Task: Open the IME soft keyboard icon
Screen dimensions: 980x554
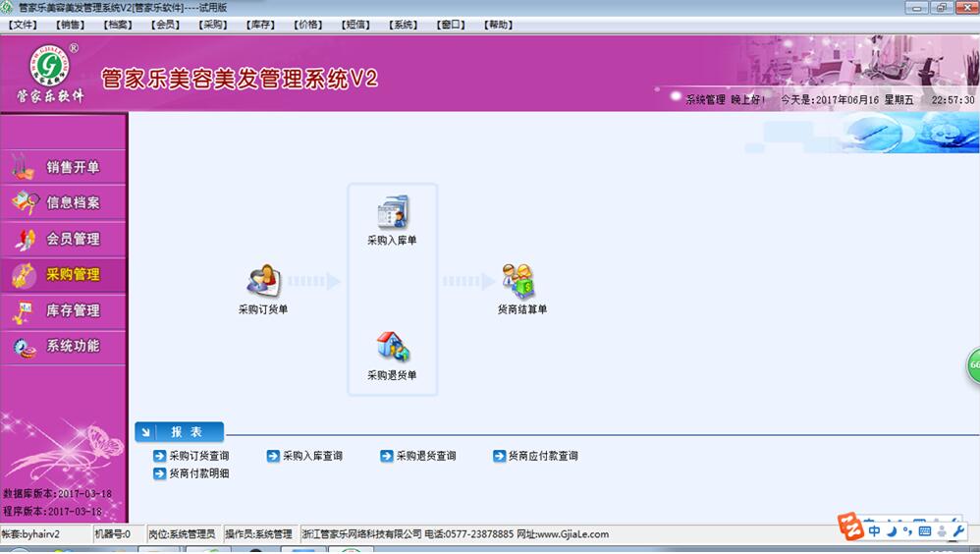Action: pyautogui.click(x=924, y=530)
